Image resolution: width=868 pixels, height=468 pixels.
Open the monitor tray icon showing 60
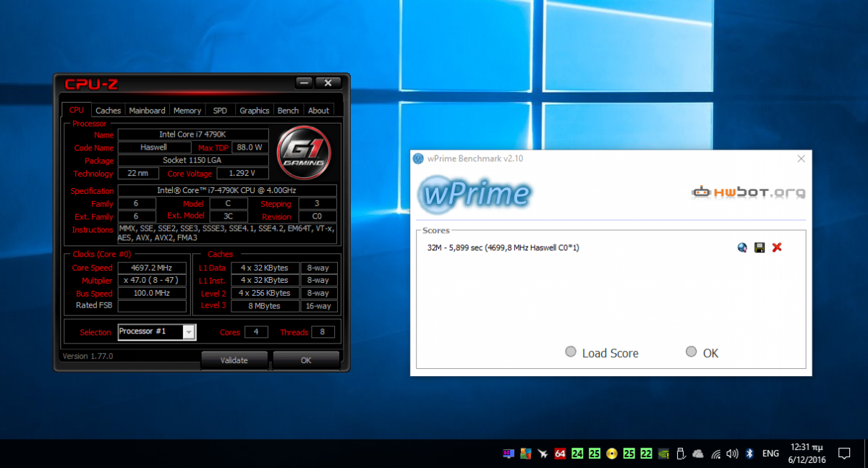[x=509, y=454]
